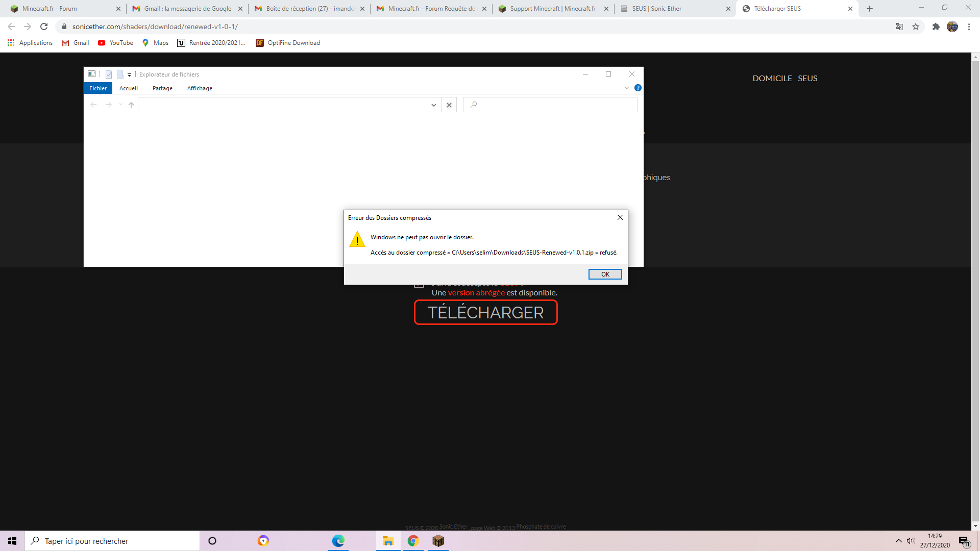980x551 pixels.
Task: Open the OptiFine Download bookmark
Action: [288, 43]
